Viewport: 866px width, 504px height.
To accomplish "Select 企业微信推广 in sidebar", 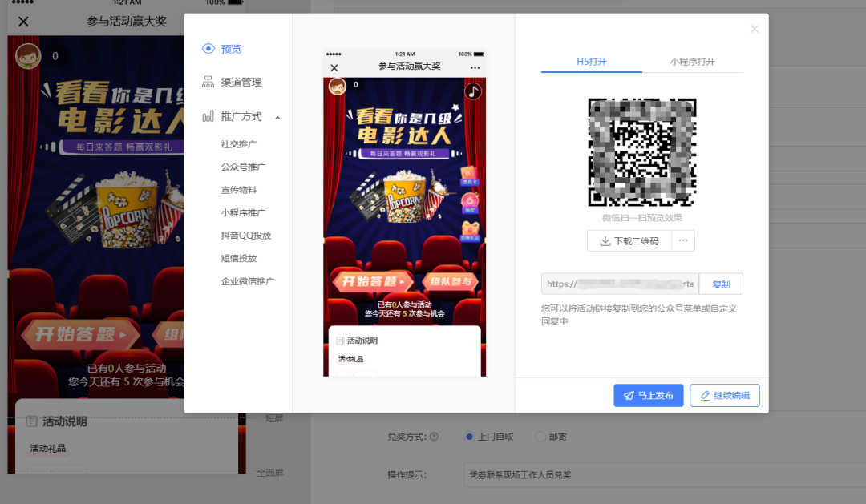I will [248, 281].
